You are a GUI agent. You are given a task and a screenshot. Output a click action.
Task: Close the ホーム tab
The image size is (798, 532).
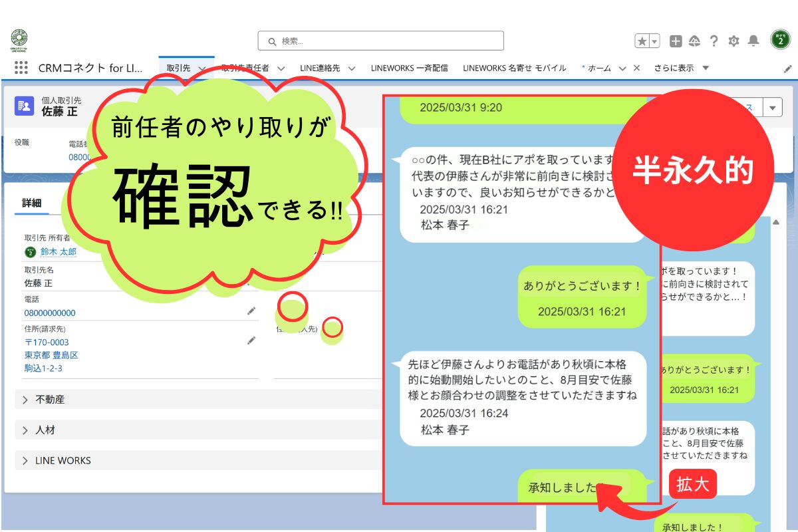(636, 68)
